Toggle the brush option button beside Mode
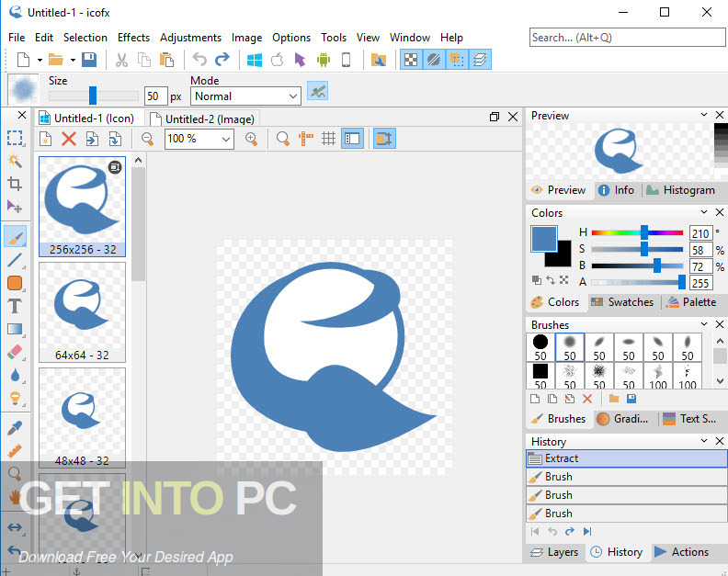 tap(317, 92)
